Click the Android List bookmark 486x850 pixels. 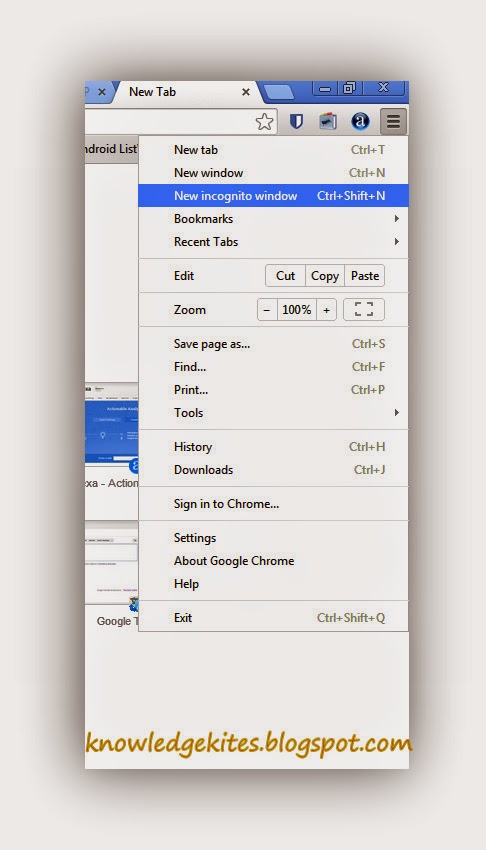click(x=112, y=149)
